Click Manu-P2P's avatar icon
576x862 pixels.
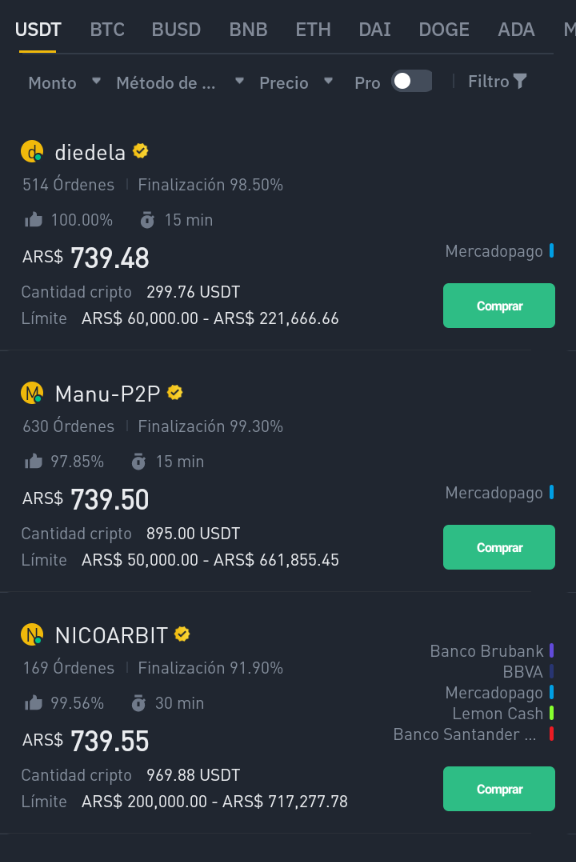[x=32, y=393]
